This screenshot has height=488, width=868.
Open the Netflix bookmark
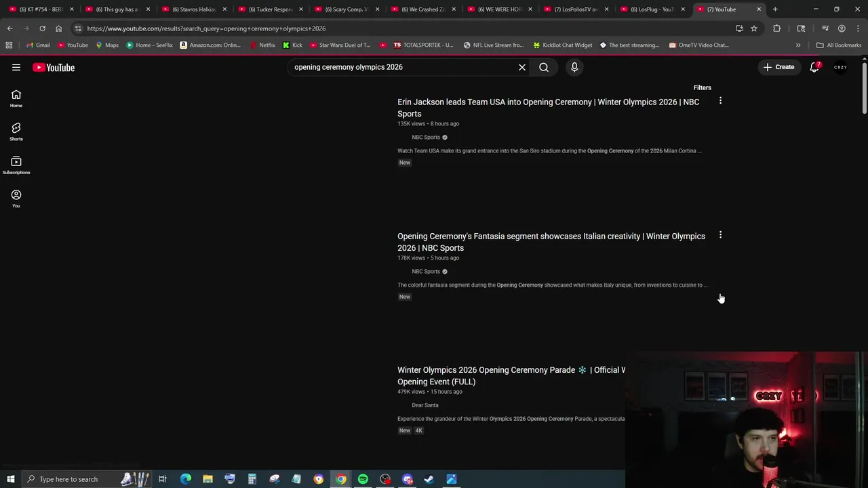(x=262, y=45)
